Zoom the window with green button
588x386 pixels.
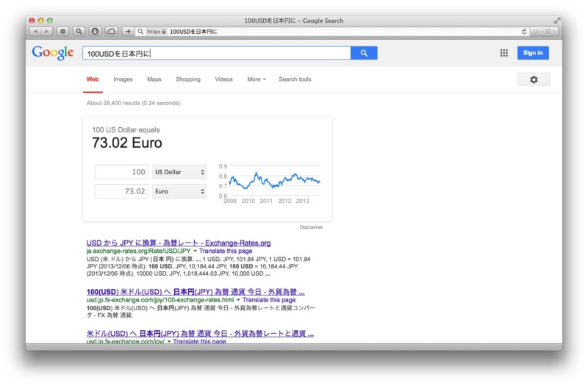(50, 21)
